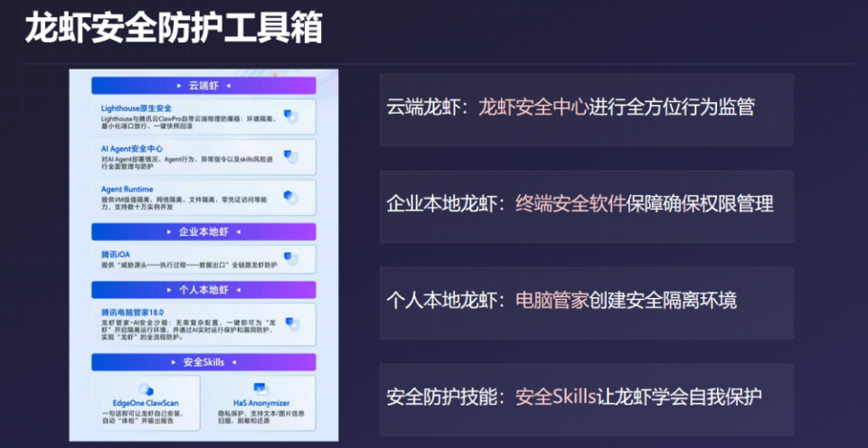Click the description mentioning 脱敏和还原
Screen dimensions: 868x448
pos(261,416)
